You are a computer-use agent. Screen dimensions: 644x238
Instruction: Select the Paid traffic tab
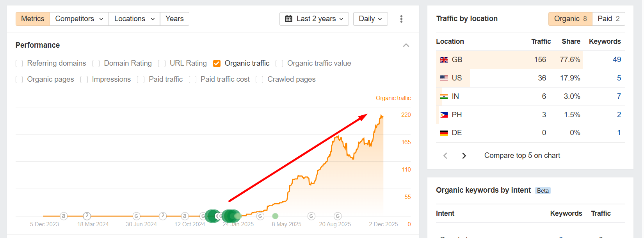(608, 19)
